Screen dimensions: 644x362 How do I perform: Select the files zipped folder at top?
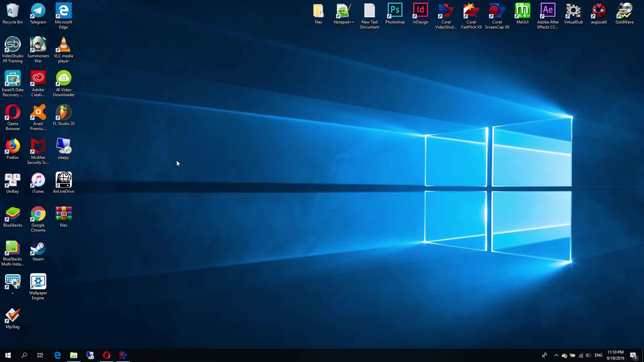(x=318, y=14)
